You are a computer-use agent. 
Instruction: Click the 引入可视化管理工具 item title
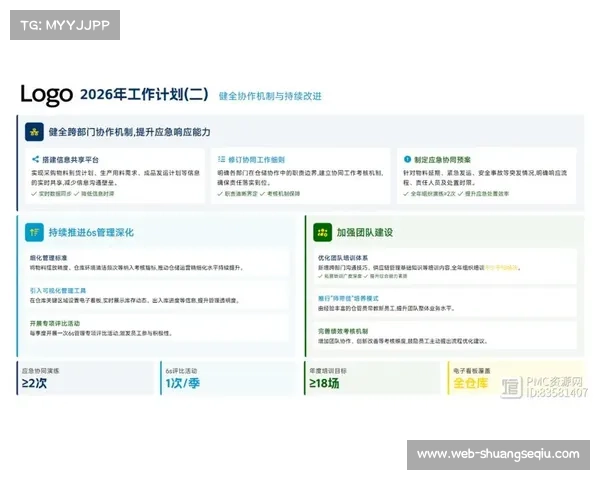point(58,291)
